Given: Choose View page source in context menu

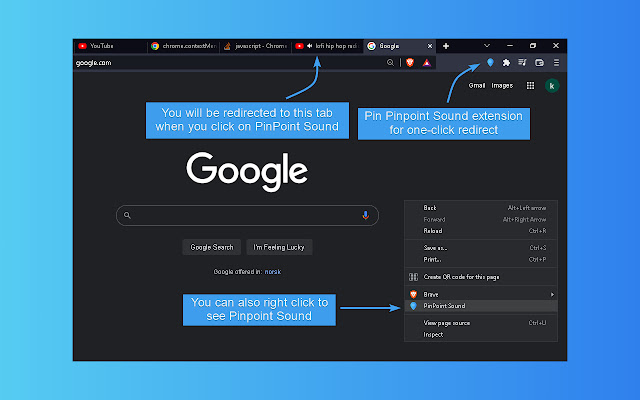Looking at the screenshot, I should coord(481,323).
